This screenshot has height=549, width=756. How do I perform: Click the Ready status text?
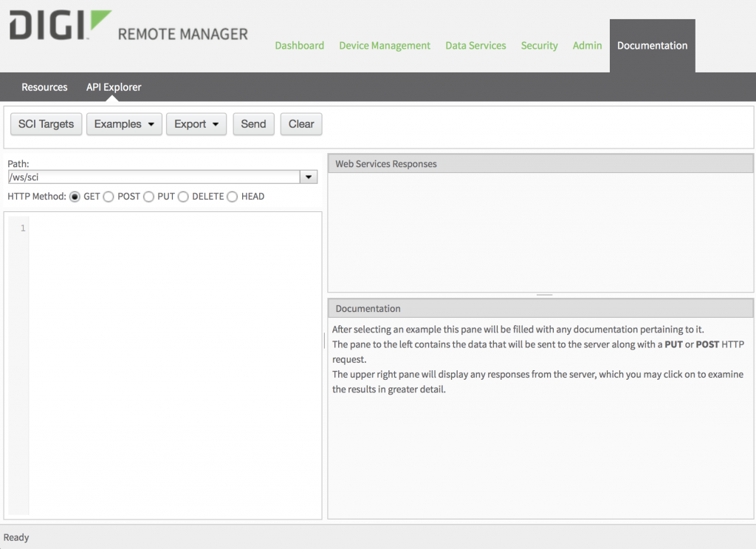coord(16,537)
